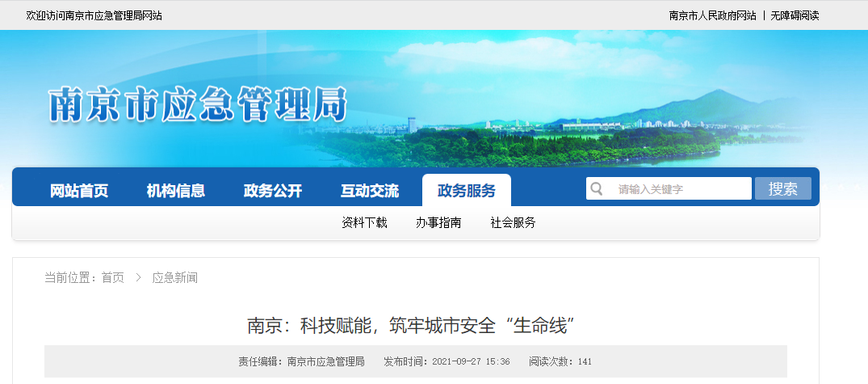
Task: Go to 首页 in the breadcrumb
Action: [x=113, y=277]
